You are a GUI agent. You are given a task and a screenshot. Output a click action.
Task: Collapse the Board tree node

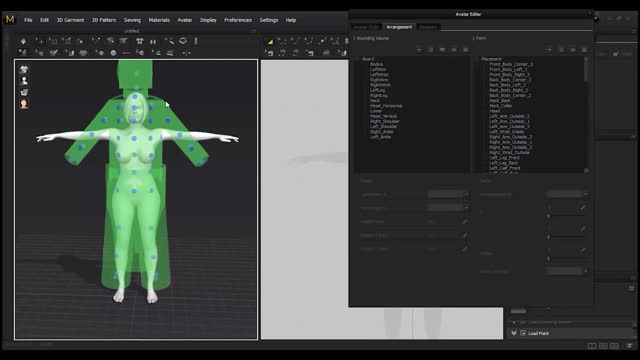tap(358, 59)
